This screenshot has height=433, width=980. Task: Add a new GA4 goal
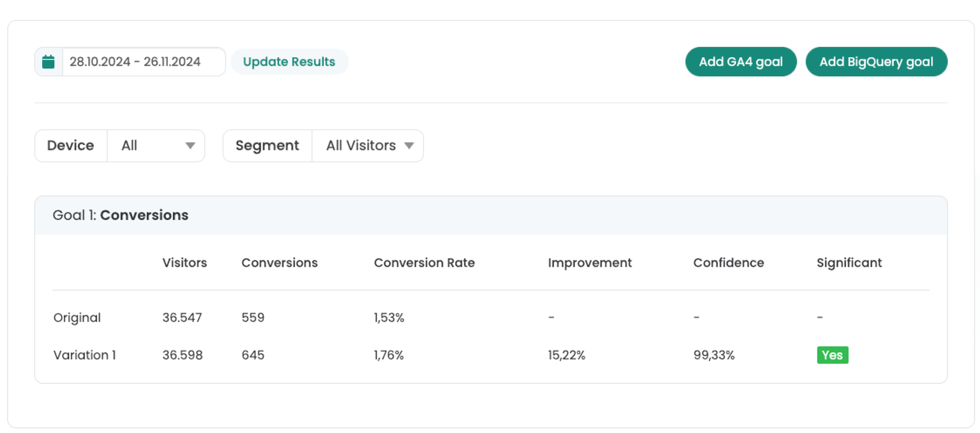pyautogui.click(x=740, y=62)
